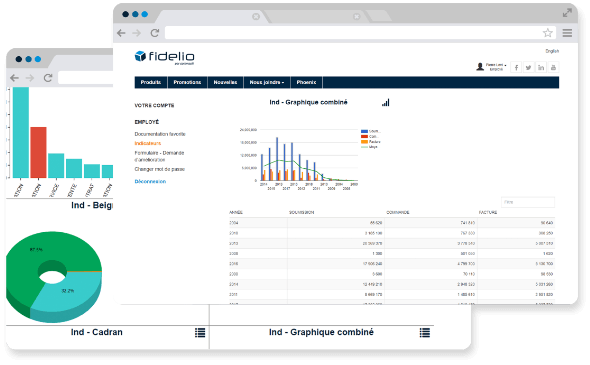
Task: Open the Twitter social icon
Action: click(x=529, y=67)
